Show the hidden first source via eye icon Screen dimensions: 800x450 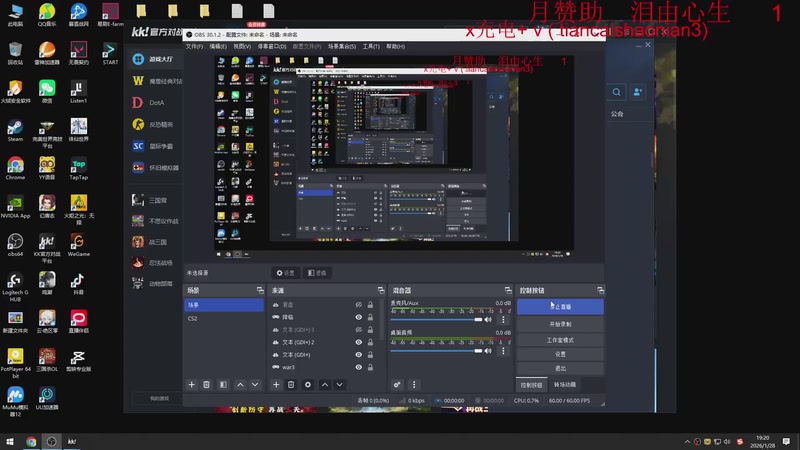pyautogui.click(x=359, y=305)
